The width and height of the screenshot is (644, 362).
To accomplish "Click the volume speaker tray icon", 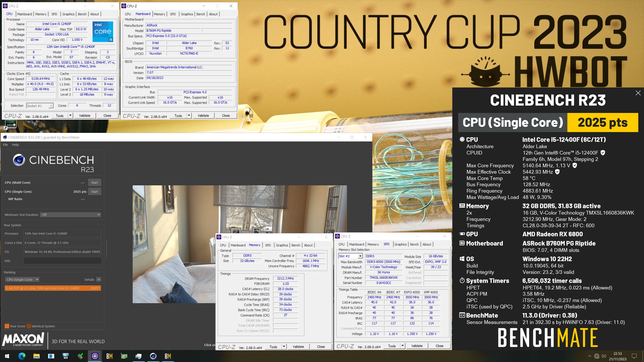I will click(604, 356).
